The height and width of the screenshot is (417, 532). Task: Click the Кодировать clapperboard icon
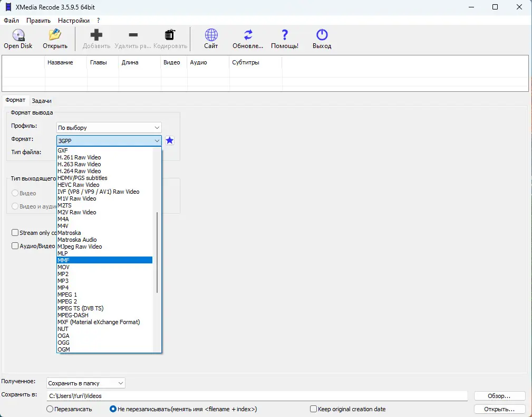click(x=170, y=35)
